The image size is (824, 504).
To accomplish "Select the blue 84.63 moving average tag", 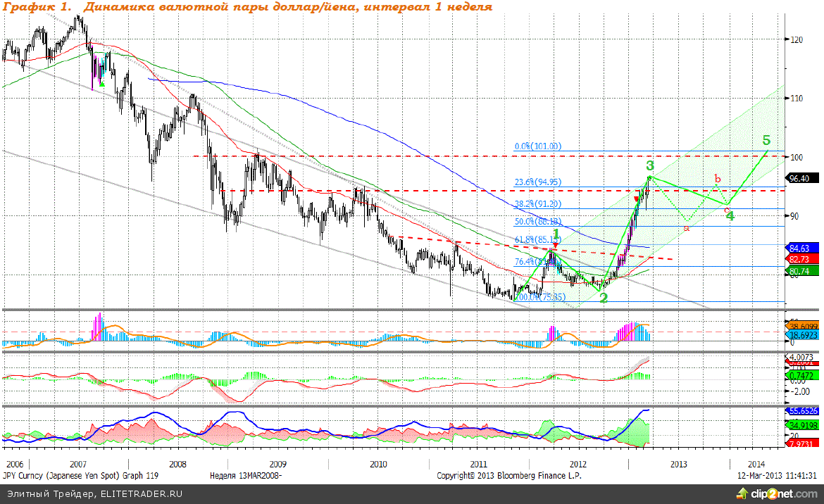I will (801, 248).
